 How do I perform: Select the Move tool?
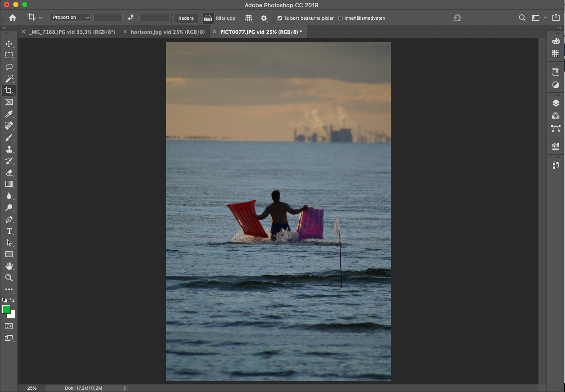[9, 44]
